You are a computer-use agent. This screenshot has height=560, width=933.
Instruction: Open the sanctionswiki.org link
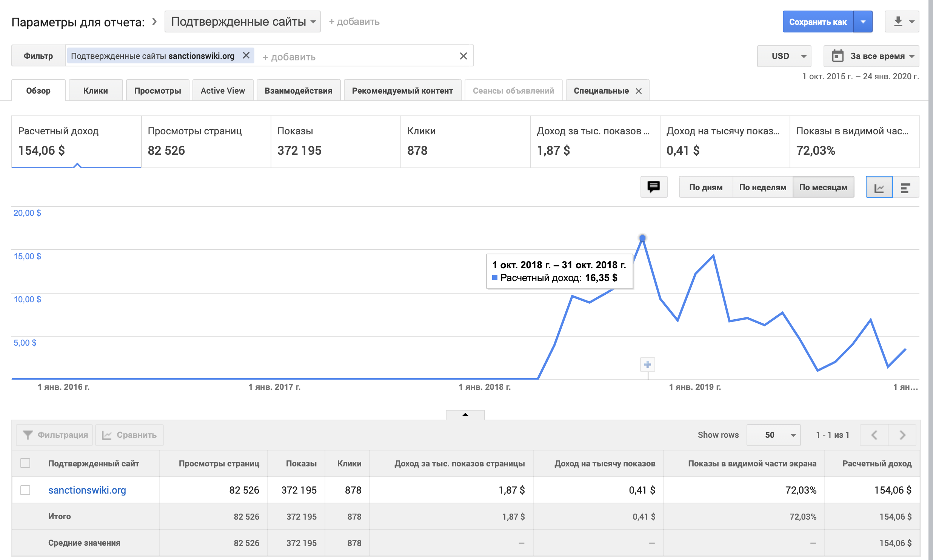87,490
